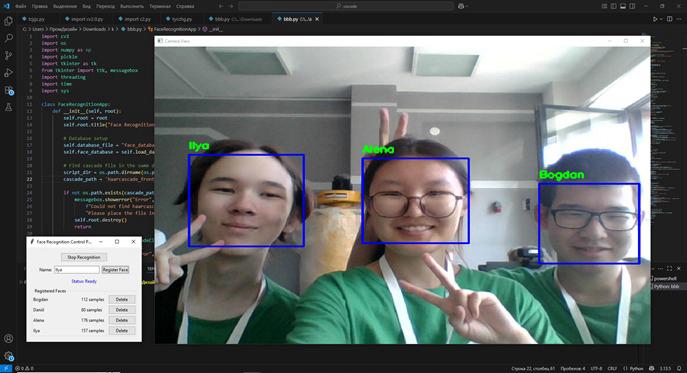Viewport: 687px width, 373px height.
Task: Click FaceRecognitionApp in the breadcrumb
Action: click(x=175, y=29)
